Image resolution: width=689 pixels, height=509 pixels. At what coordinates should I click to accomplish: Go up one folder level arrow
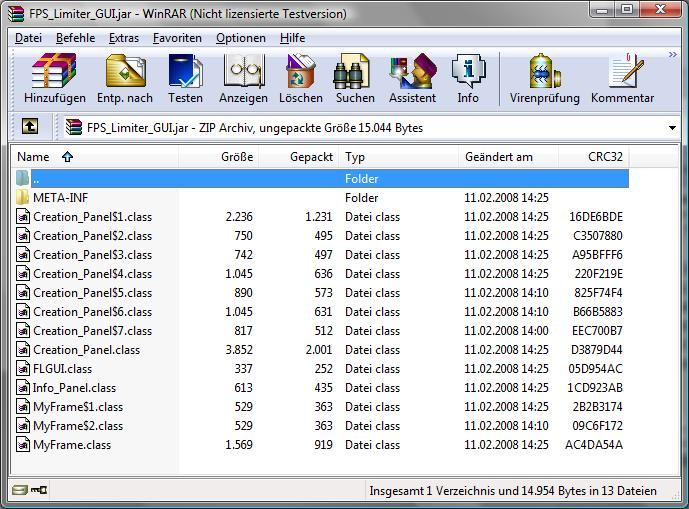click(x=30, y=127)
